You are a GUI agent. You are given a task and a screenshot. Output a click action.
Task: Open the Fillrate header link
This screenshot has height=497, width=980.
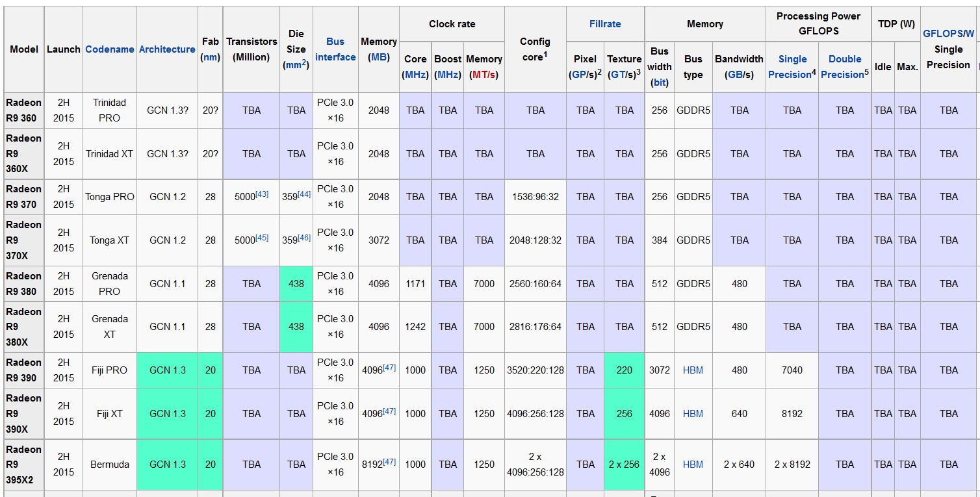point(605,24)
